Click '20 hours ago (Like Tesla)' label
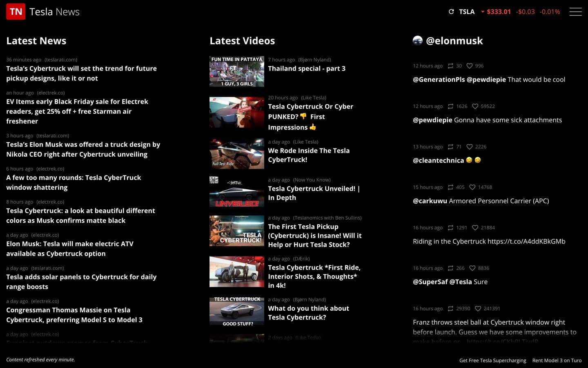The height and width of the screenshot is (368, 588). [x=297, y=98]
